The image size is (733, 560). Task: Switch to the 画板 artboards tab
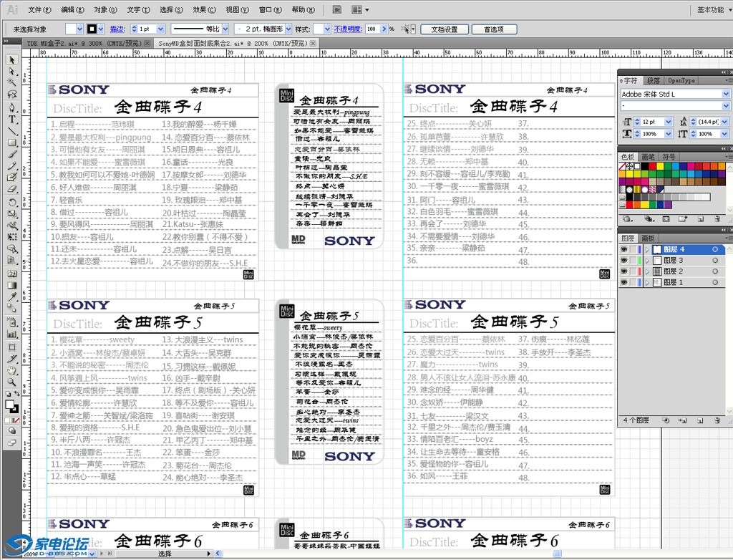[648, 238]
